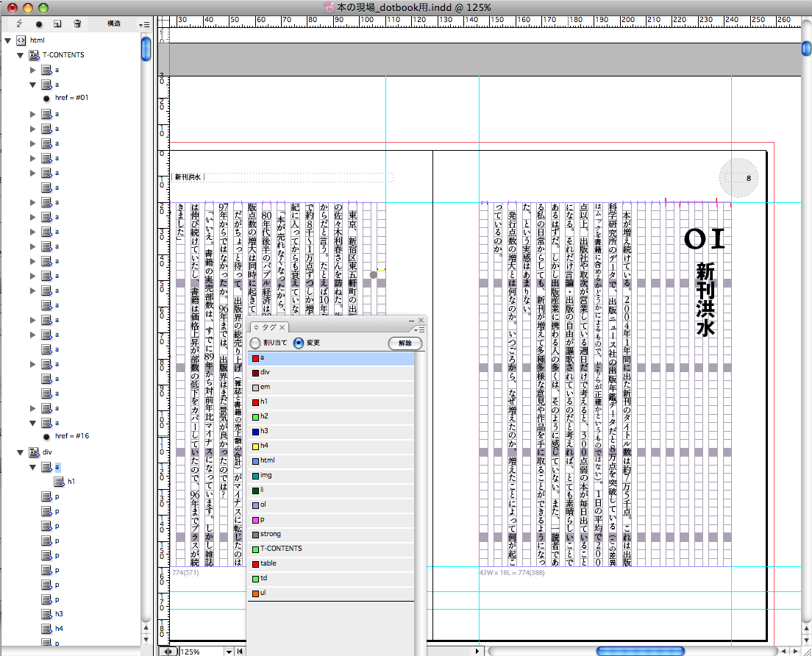Viewport: 812px width, 656px height.
Task: Select the h2 tag in Tags panel
Action: pyautogui.click(x=331, y=416)
